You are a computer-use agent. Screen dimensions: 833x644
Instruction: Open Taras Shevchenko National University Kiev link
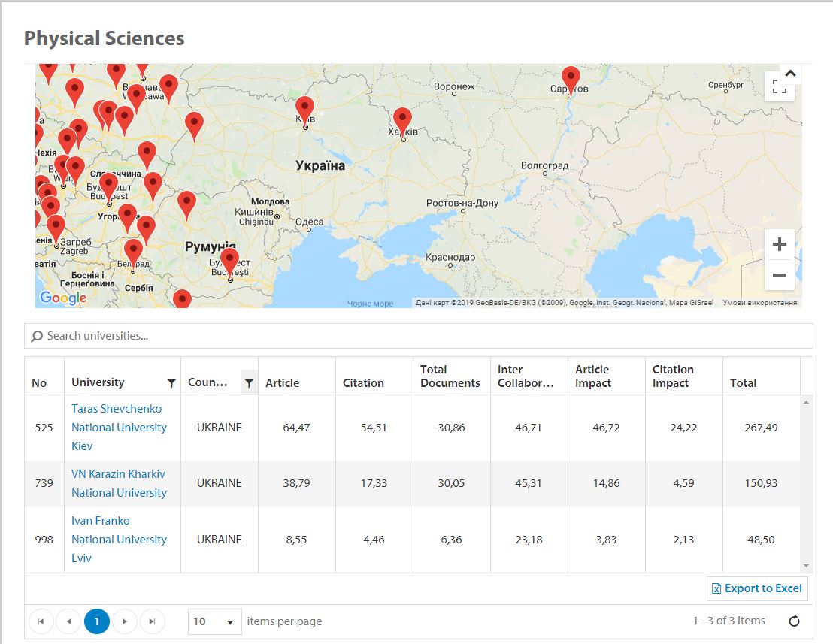[119, 428]
